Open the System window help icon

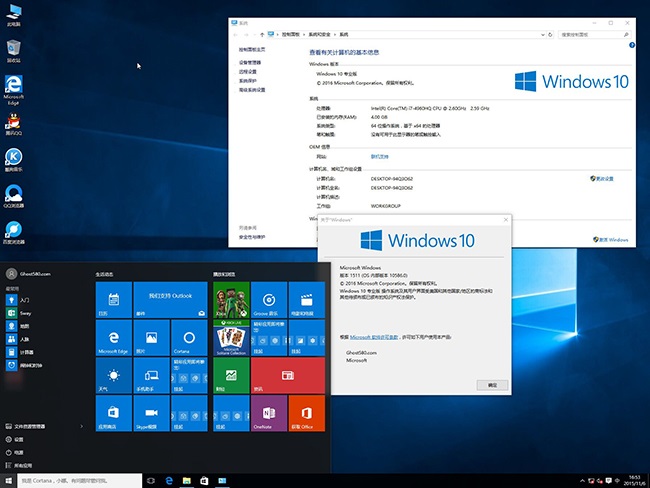click(632, 45)
